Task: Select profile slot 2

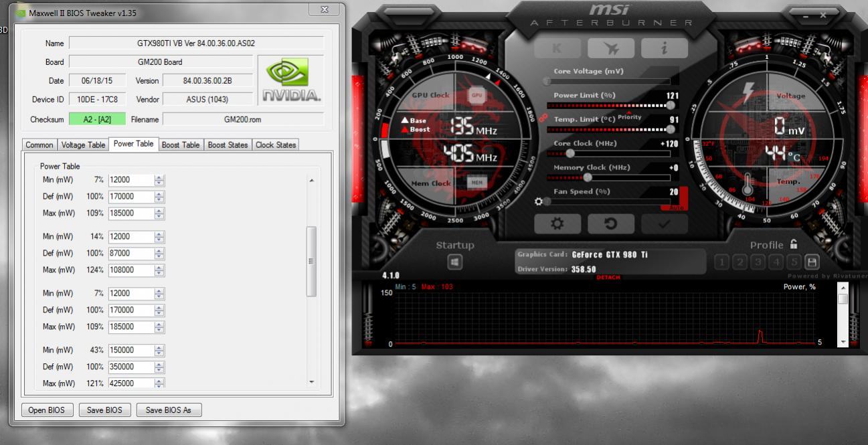Action: tap(740, 262)
